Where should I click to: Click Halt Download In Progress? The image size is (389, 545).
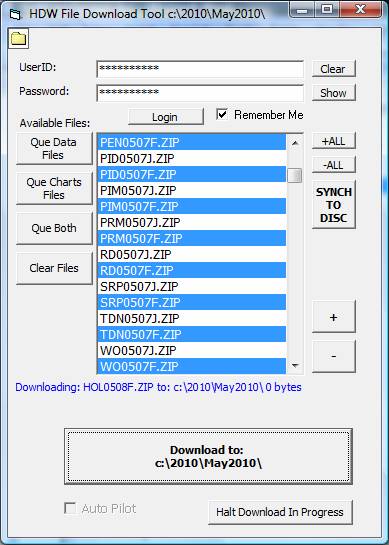click(280, 512)
